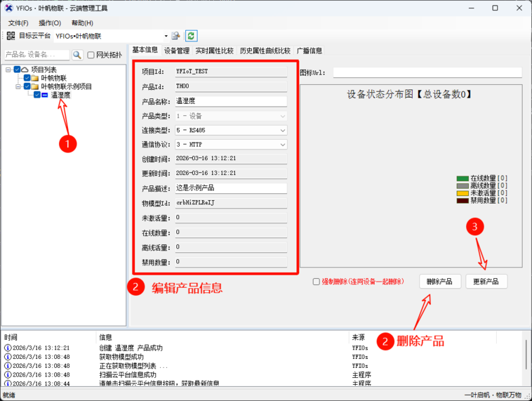Screen dimensions: 532x401
Task: Switch to the 历史属性曲线比较 tab
Action: tap(265, 51)
